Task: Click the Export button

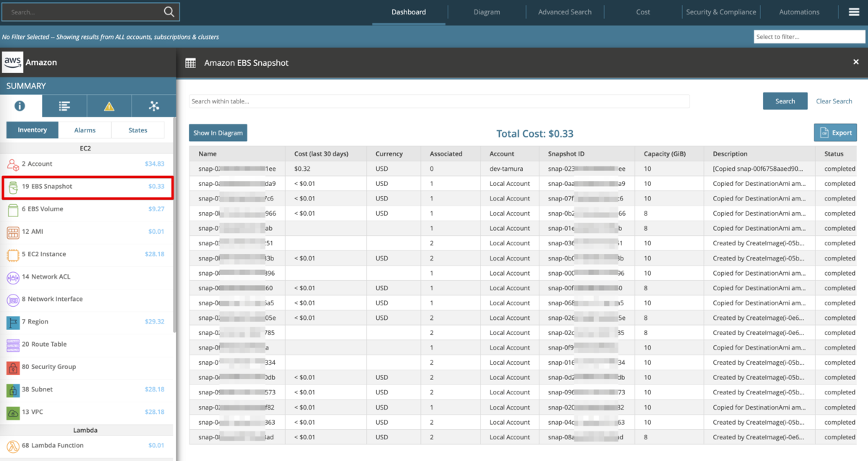Action: tap(835, 132)
